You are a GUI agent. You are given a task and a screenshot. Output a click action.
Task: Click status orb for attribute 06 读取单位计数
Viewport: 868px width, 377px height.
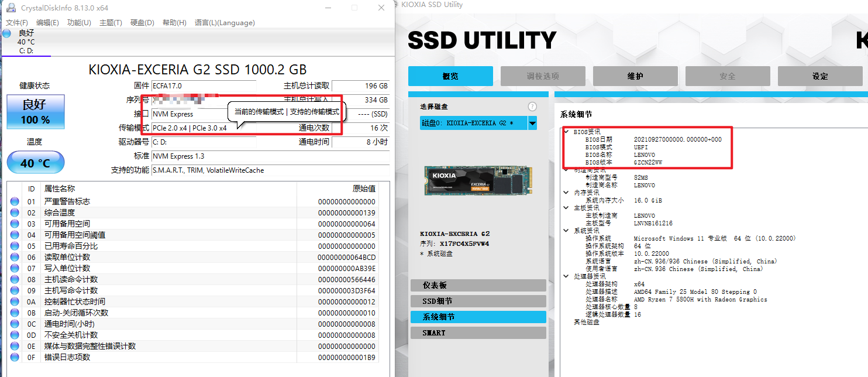15,257
